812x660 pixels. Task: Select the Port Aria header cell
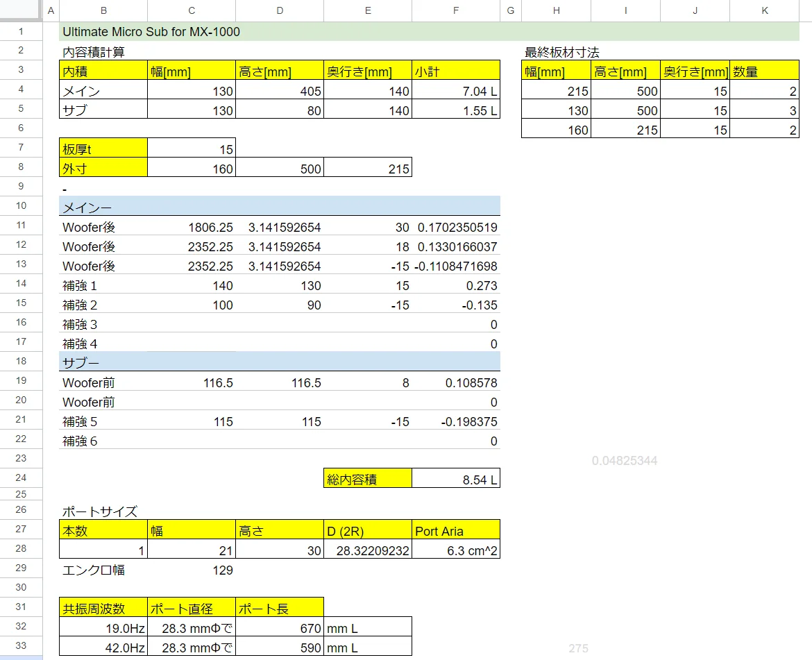tap(455, 532)
